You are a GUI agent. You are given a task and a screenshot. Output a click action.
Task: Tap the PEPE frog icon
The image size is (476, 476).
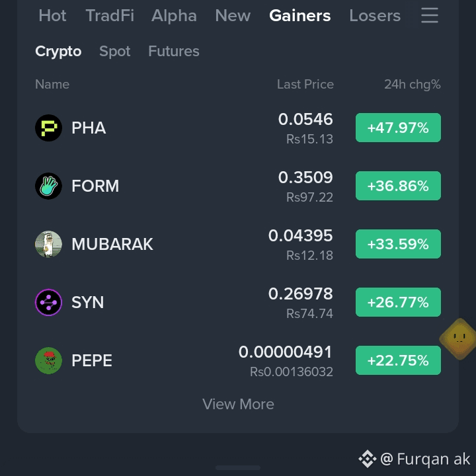[x=48, y=360]
